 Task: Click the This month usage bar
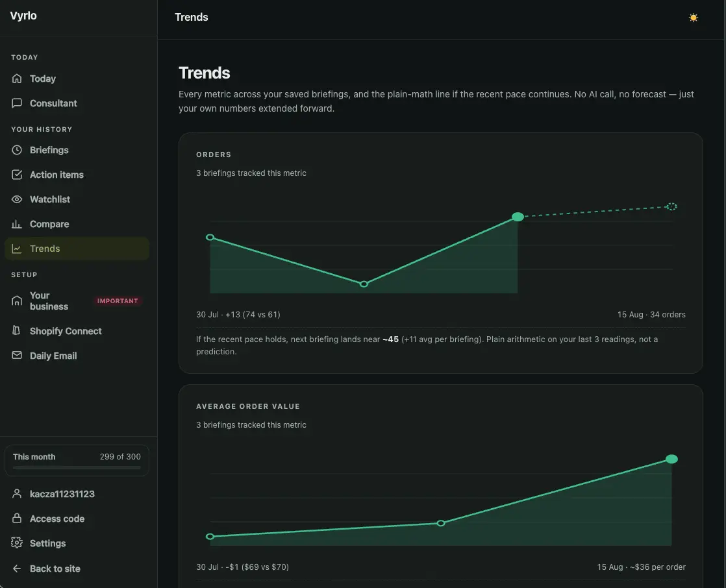point(77,468)
